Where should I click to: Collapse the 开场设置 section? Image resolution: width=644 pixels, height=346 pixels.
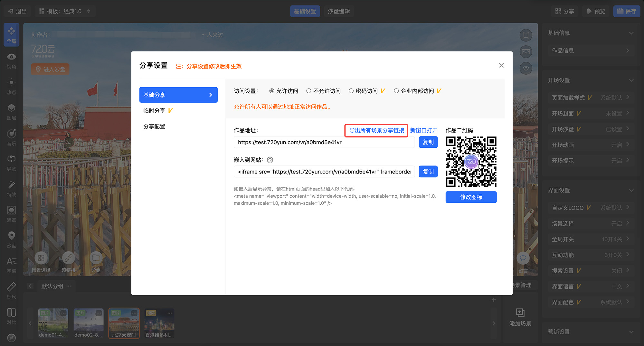click(x=631, y=80)
